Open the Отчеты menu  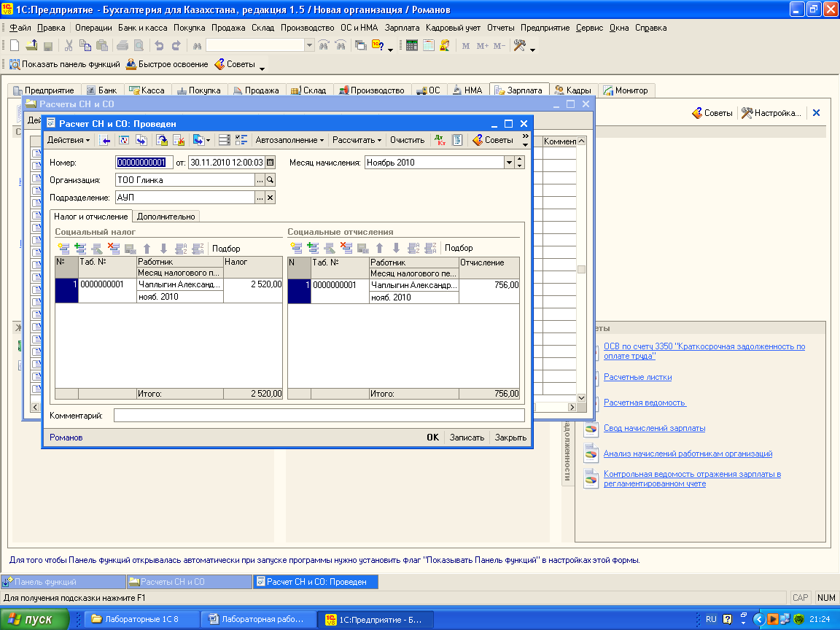pyautogui.click(x=500, y=28)
